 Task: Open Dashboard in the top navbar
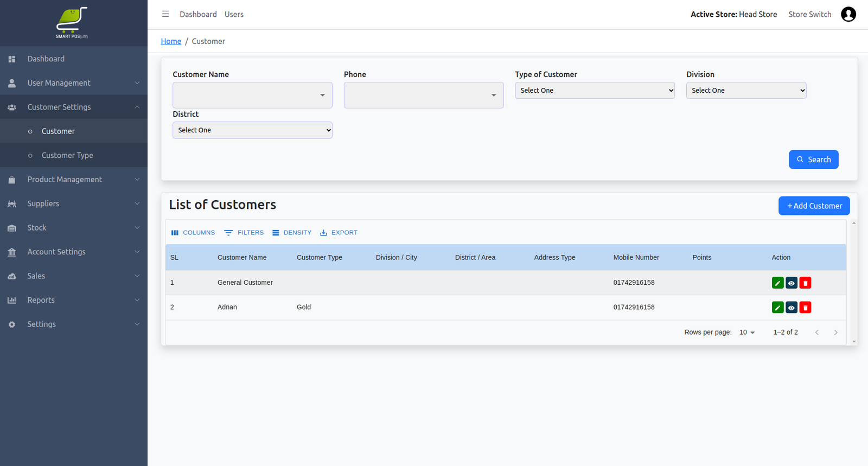pyautogui.click(x=198, y=15)
